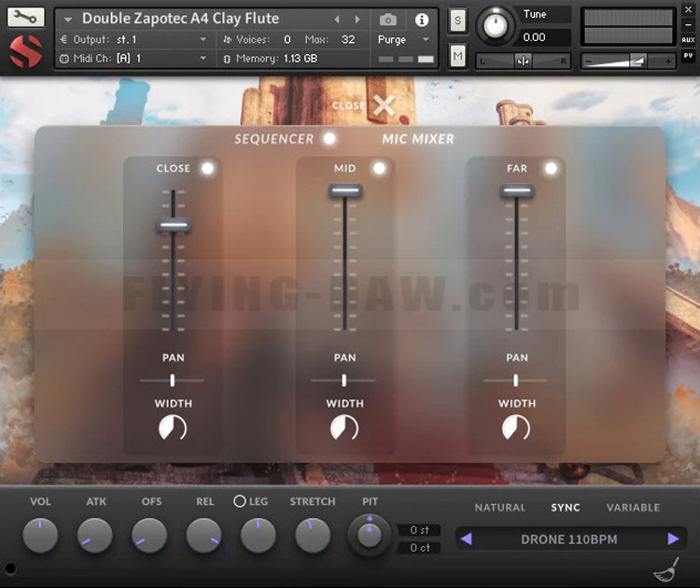Click the FAR mic volume fader handle

517,190
